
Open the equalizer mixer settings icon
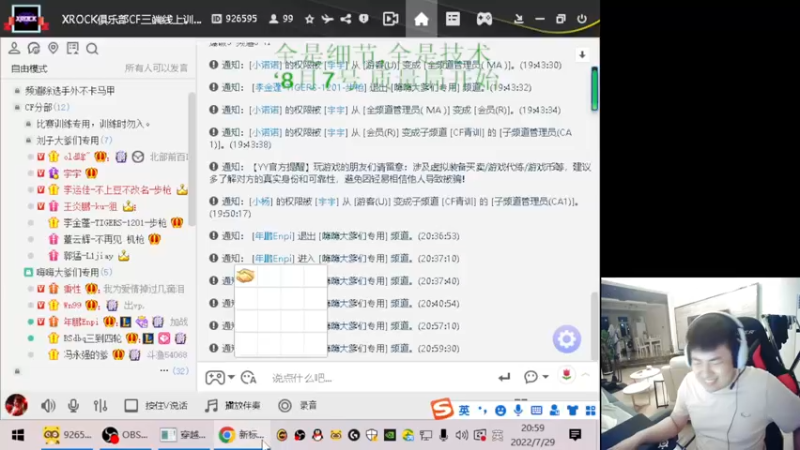101,405
